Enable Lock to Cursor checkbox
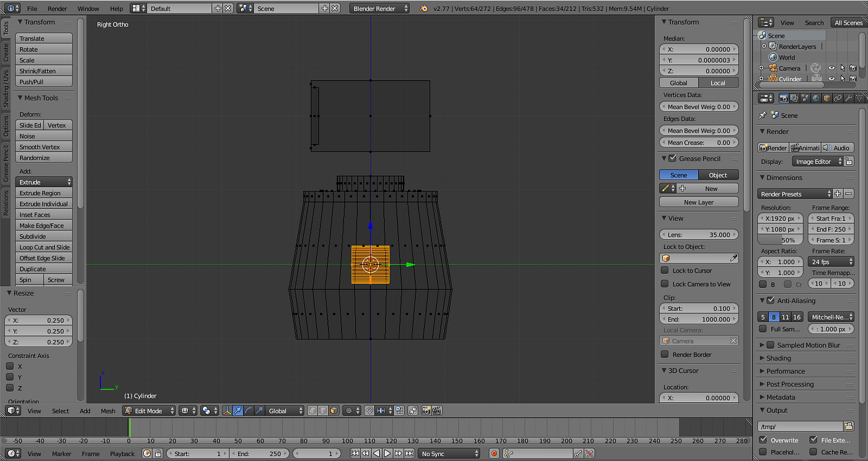 click(x=665, y=270)
